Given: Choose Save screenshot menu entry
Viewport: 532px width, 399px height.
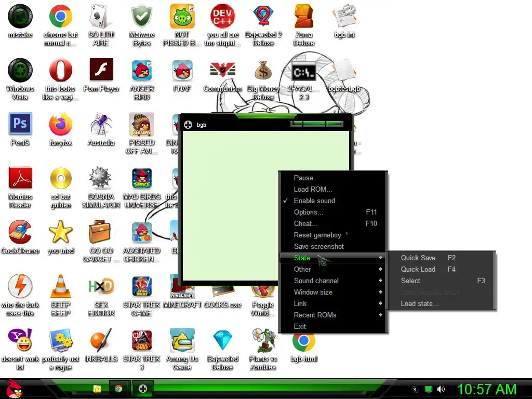Looking at the screenshot, I should click(332, 246).
